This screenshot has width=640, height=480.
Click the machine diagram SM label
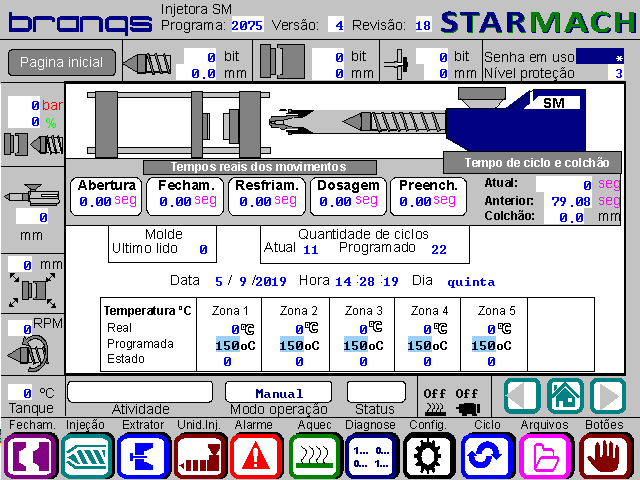pyautogui.click(x=553, y=103)
